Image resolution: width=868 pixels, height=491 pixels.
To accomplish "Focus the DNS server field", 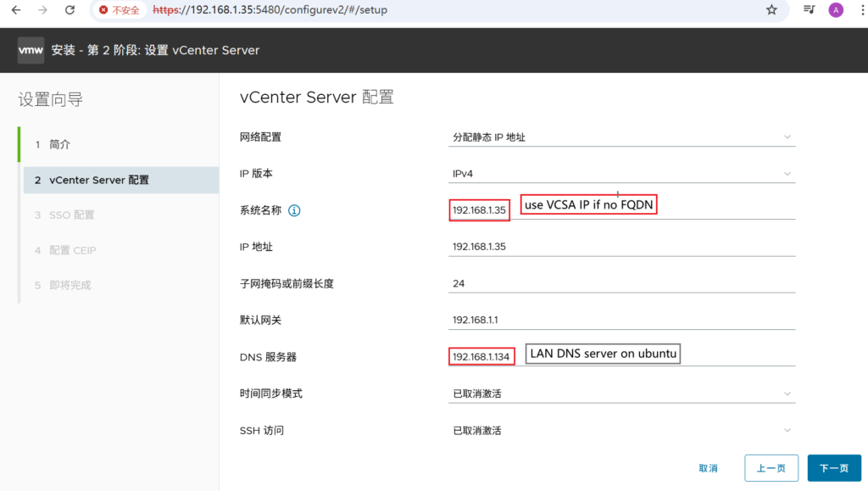I will click(x=621, y=357).
